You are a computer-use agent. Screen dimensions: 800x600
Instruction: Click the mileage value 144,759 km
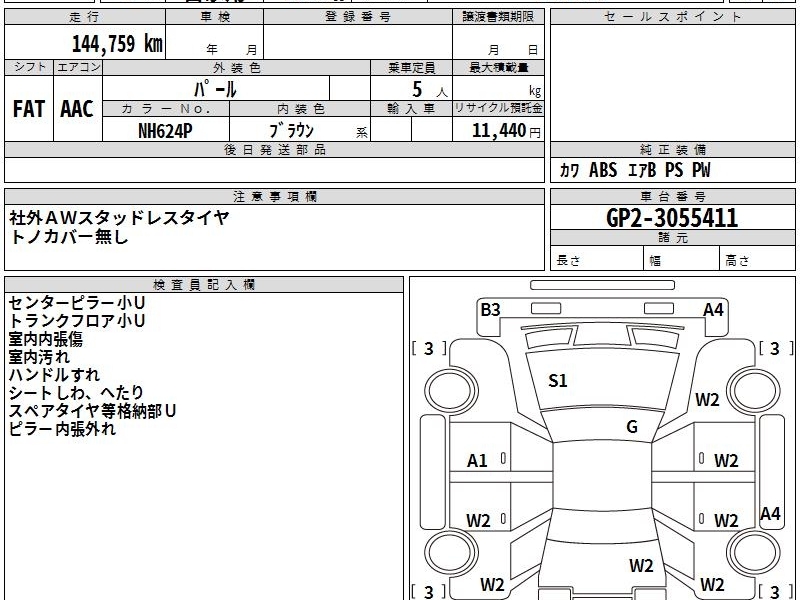pyautogui.click(x=117, y=44)
